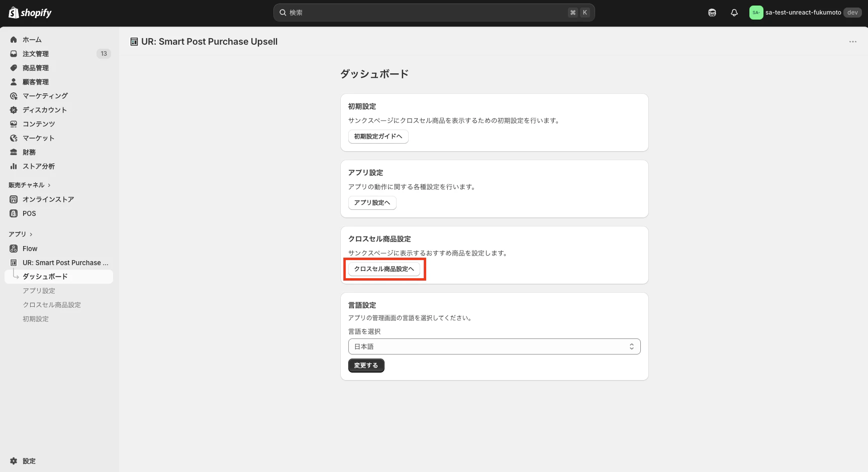Expand the 販売チャネル section chevron
This screenshot has height=472, width=868.
49,185
